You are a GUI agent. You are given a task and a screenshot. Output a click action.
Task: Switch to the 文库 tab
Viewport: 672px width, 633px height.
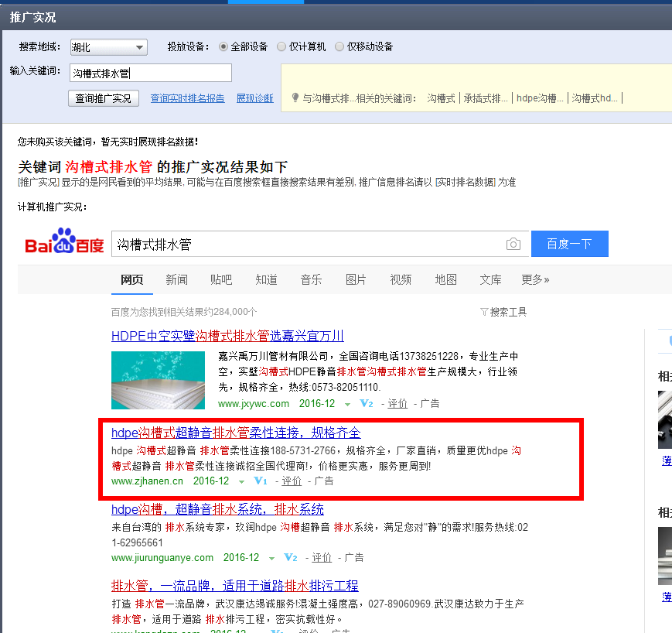click(x=490, y=279)
